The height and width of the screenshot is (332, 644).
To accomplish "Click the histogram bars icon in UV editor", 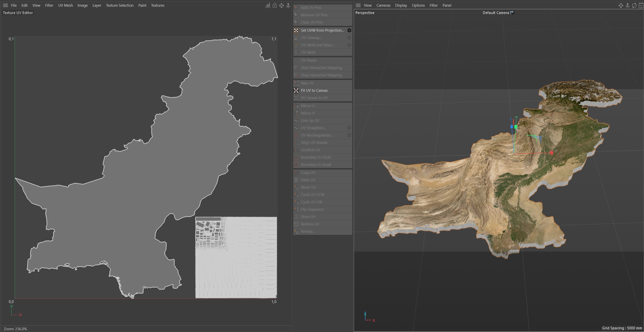I will (267, 5).
